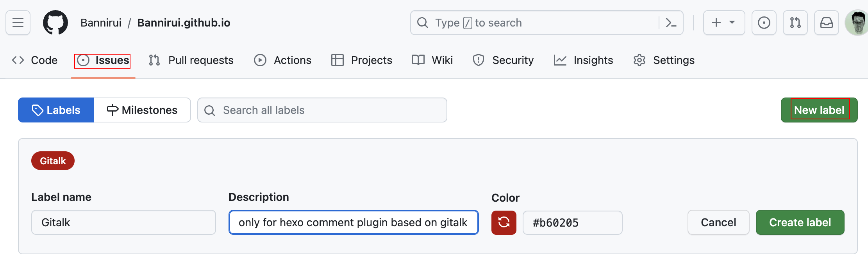Select the Labels view button

tap(56, 110)
